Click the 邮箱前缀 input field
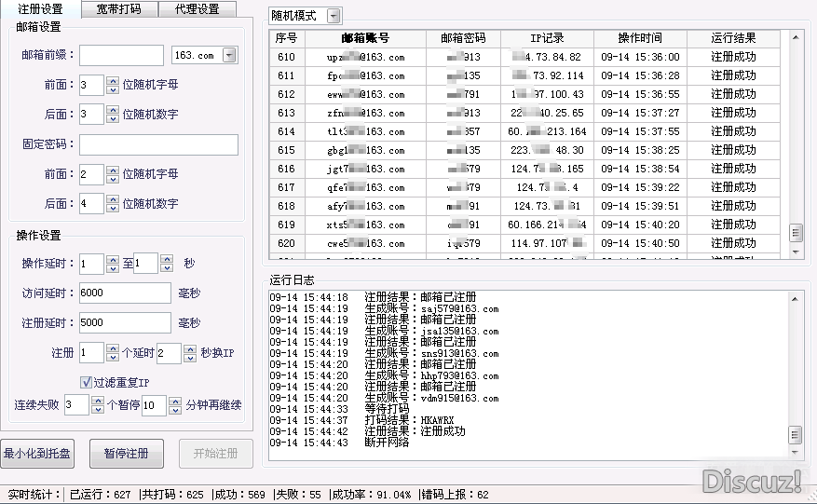 coord(121,56)
